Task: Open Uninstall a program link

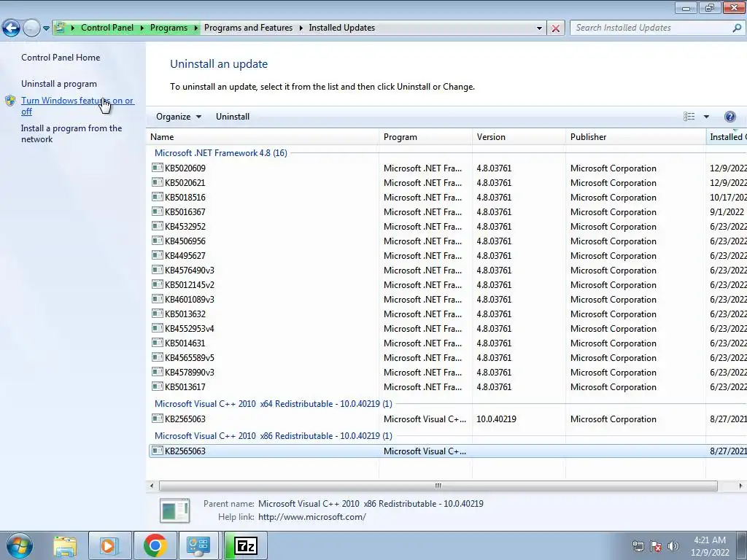Action: coord(59,84)
